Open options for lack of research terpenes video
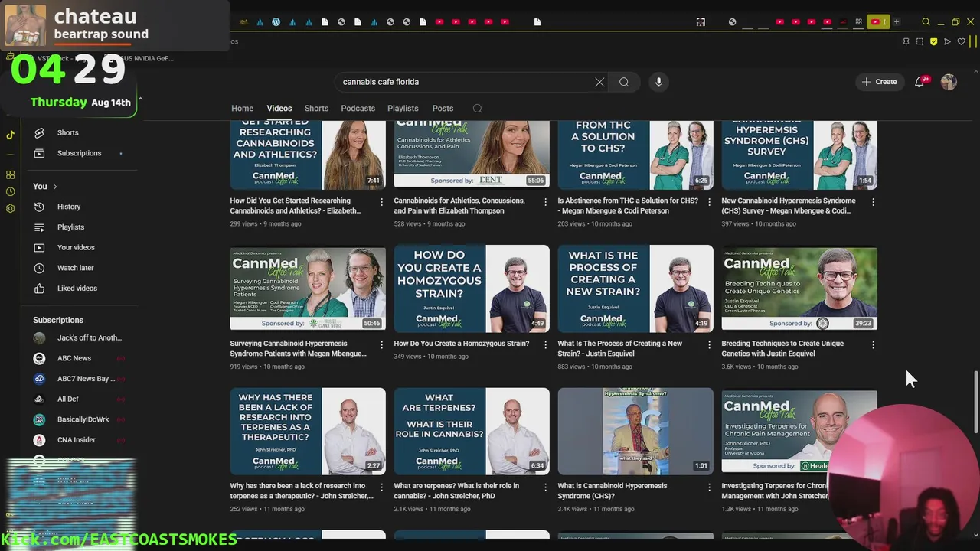This screenshot has width=980, height=551. pyautogui.click(x=381, y=487)
